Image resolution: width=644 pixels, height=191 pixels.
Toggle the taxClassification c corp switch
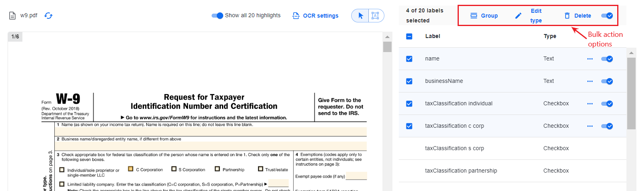[607, 126]
